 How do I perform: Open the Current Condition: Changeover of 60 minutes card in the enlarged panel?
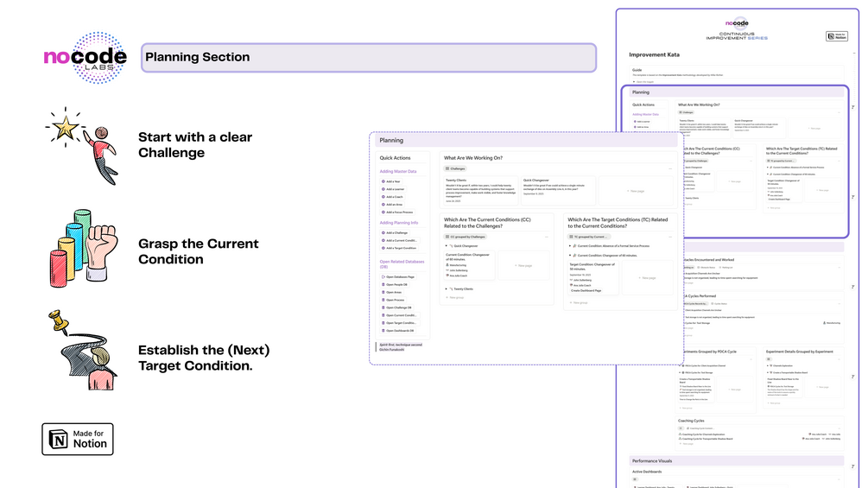[x=470, y=265]
